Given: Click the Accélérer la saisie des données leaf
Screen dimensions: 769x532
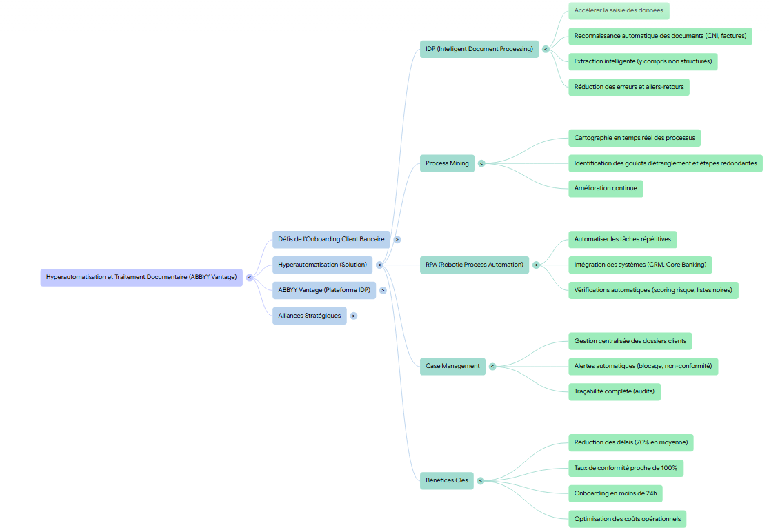Looking at the screenshot, I should 619,11.
